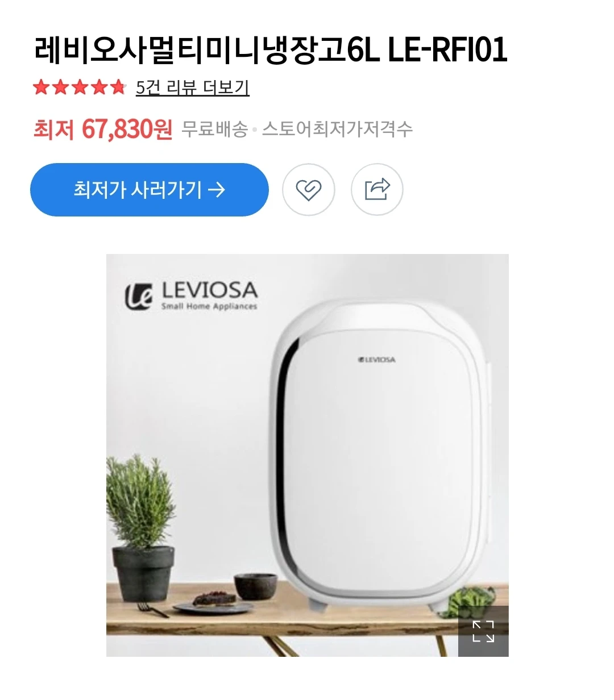Select the 레비오사멀티미니냉장고6L LE-RFI01 title
The width and height of the screenshot is (614, 700).
pos(271,50)
